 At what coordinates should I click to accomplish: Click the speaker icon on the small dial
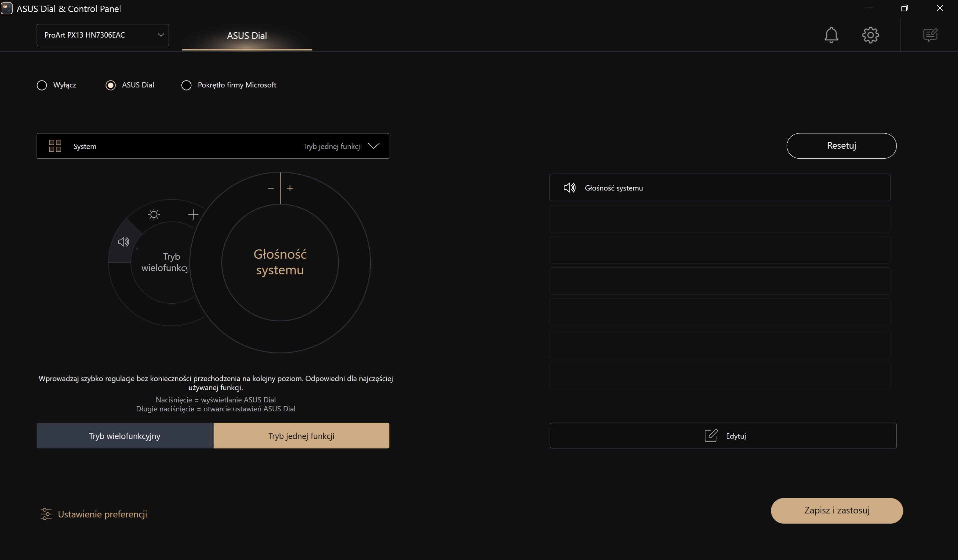123,242
